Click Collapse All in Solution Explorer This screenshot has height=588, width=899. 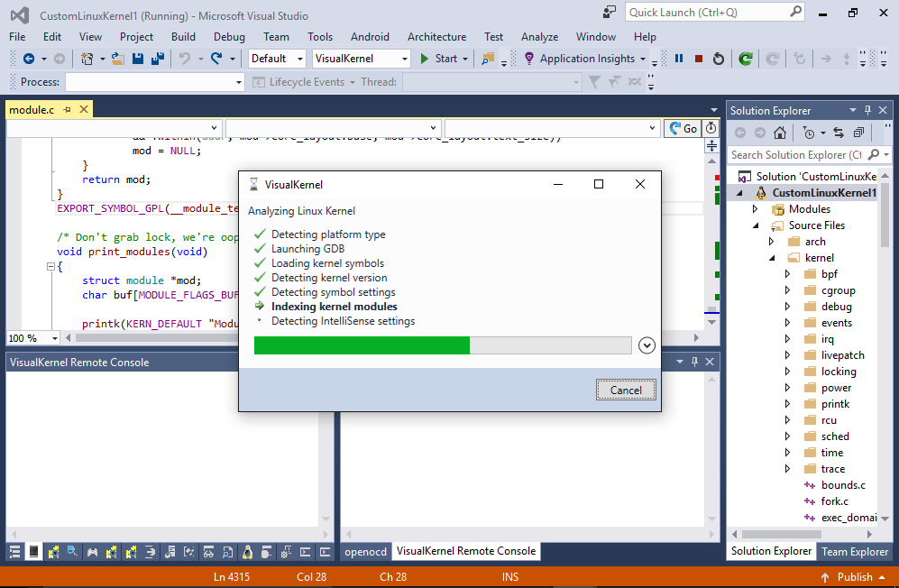click(858, 133)
